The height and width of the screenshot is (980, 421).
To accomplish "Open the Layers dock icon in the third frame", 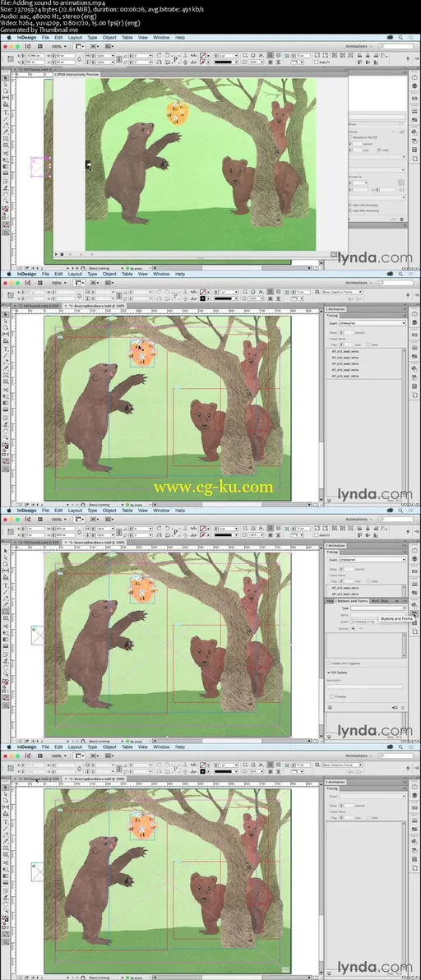I will [x=414, y=560].
